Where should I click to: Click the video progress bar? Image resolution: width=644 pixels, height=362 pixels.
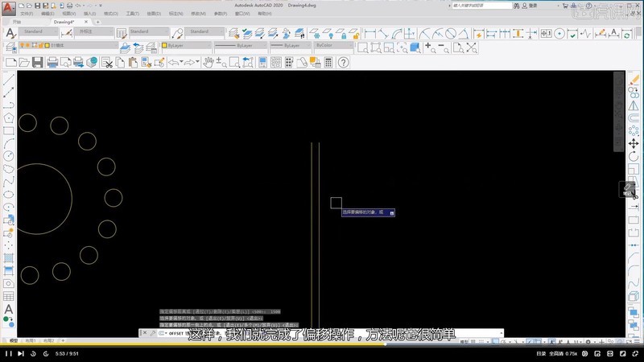(x=322, y=345)
